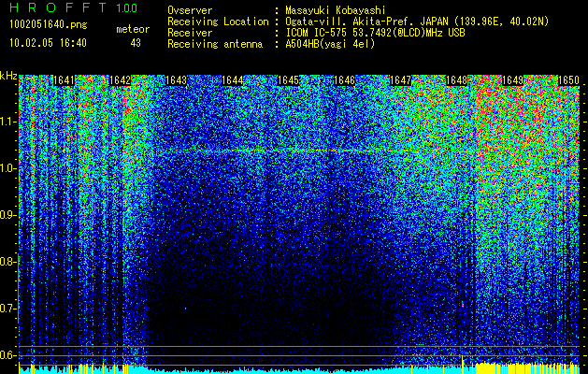The width and height of the screenshot is (588, 374).
Task: Click the 1645 time marker
Action: (288, 80)
